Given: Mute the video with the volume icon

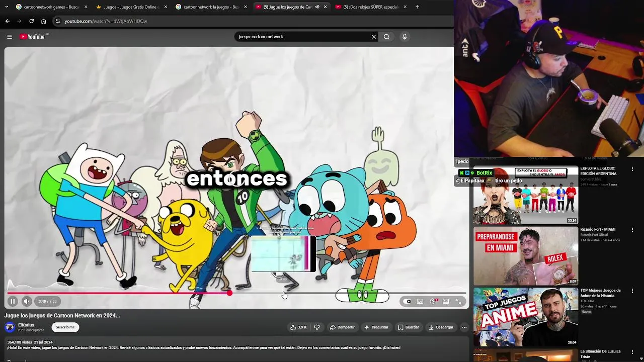Looking at the screenshot, I should click(x=27, y=301).
